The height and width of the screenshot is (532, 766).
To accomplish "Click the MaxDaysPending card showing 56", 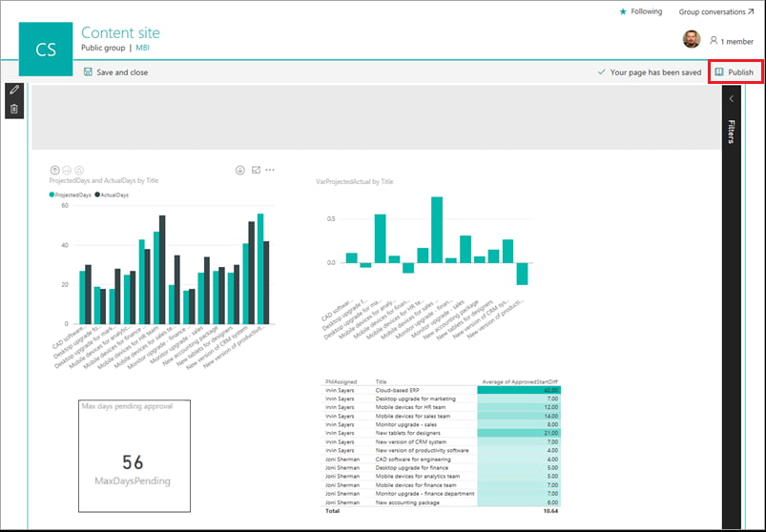I will (x=134, y=461).
